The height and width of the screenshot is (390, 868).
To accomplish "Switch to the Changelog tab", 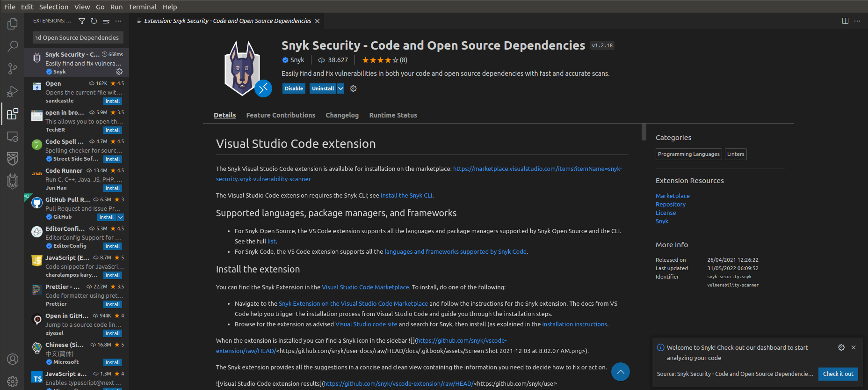I will pos(342,115).
